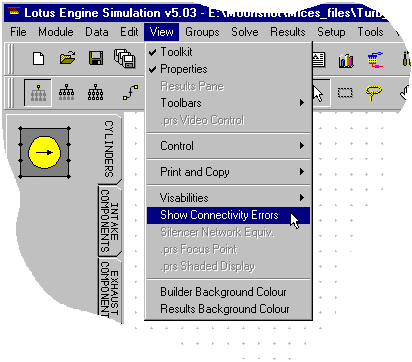This screenshot has height=362, width=412.
Task: Click the colorful bar chart results icon
Action: [x=346, y=61]
